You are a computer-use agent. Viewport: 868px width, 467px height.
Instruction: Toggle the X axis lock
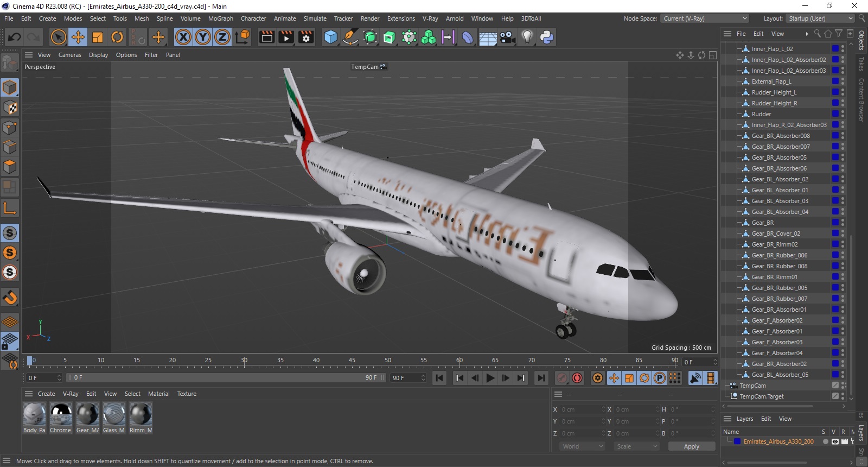(x=183, y=37)
